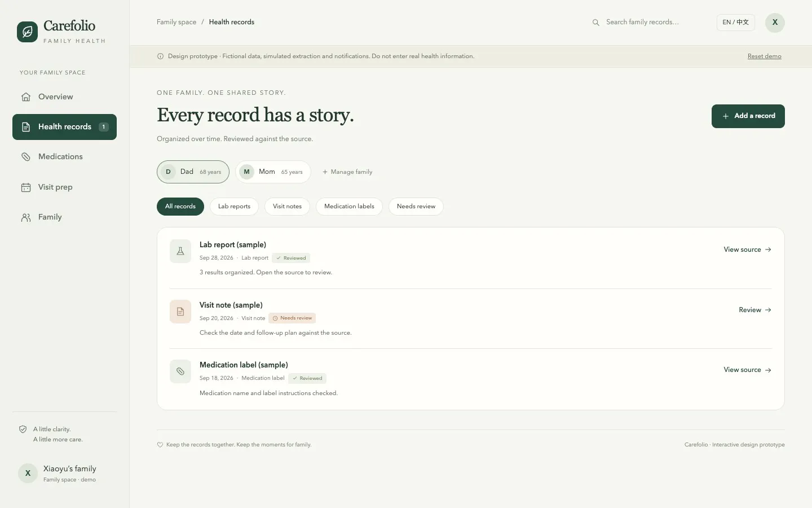Open Overview in the sidebar
The image size is (812, 508).
(64, 97)
